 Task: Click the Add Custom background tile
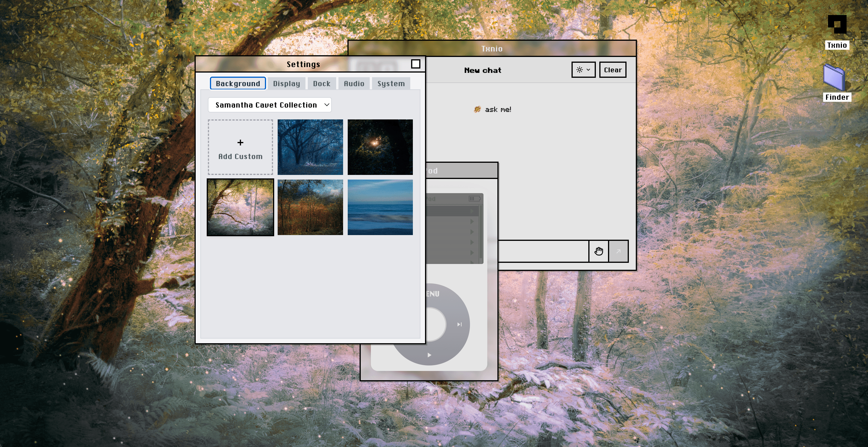tap(240, 147)
